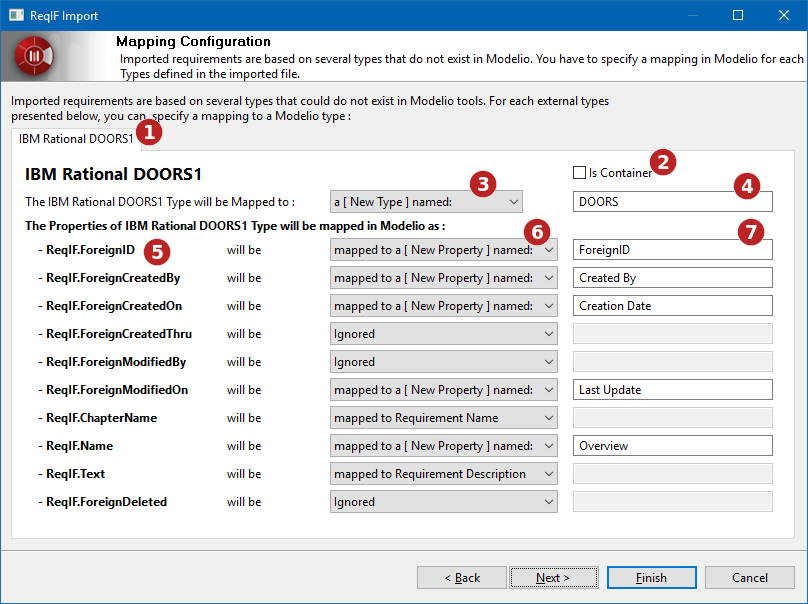
Task: Click the Finish button
Action: pyautogui.click(x=651, y=578)
